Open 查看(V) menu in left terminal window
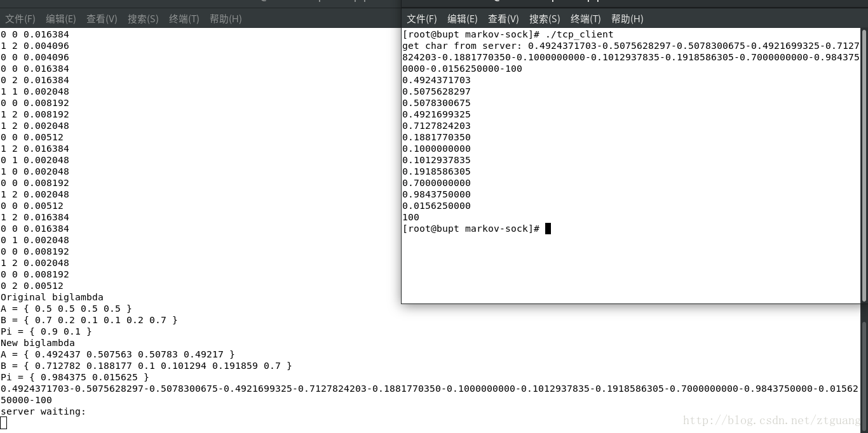Screen dimensions: 868x433 102,19
